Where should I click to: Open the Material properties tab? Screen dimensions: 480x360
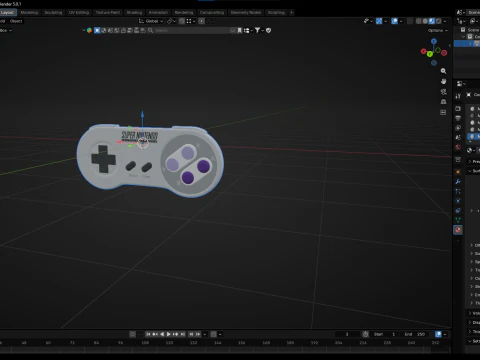click(x=458, y=230)
